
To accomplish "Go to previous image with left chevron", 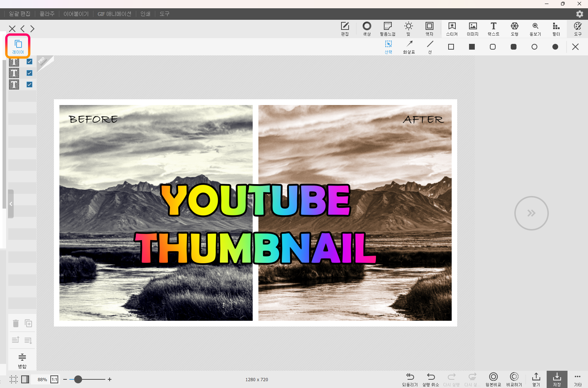I will [x=23, y=29].
